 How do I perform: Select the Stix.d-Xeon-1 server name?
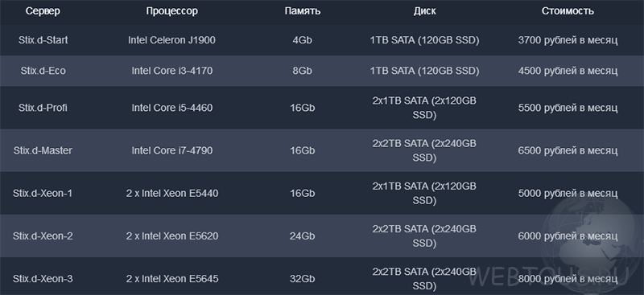[x=43, y=193]
